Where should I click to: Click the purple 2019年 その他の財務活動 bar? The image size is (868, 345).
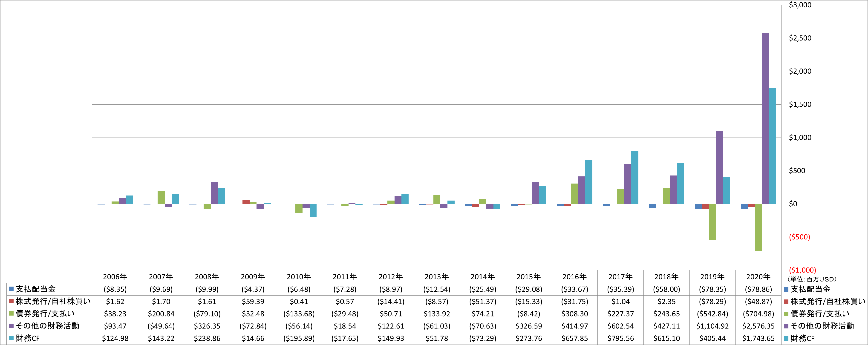pos(719,167)
